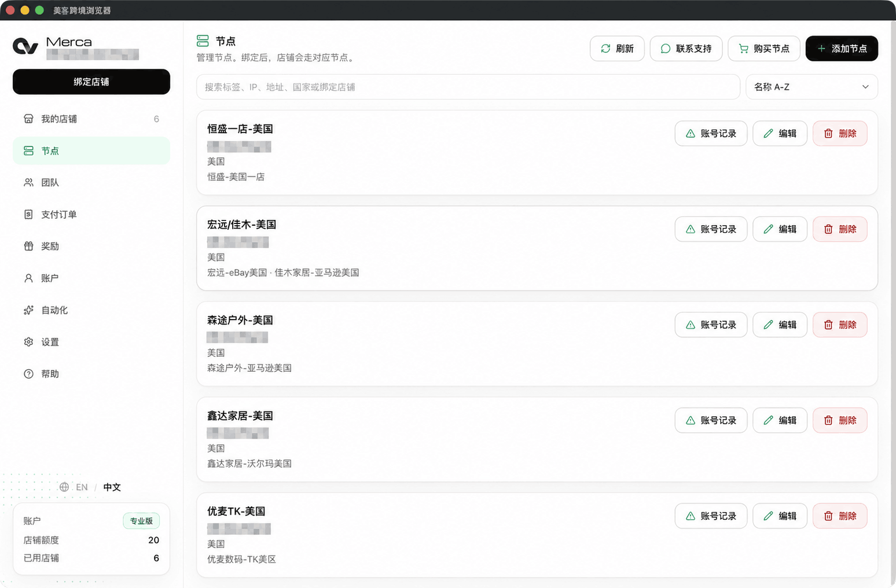Edit the 森途户外-美国 node
The image size is (896, 588).
[780, 325]
